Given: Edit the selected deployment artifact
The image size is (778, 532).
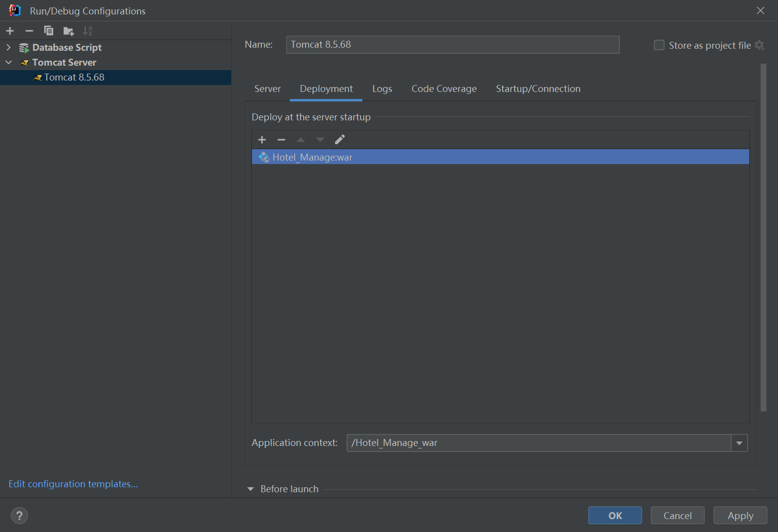Looking at the screenshot, I should click(x=340, y=140).
